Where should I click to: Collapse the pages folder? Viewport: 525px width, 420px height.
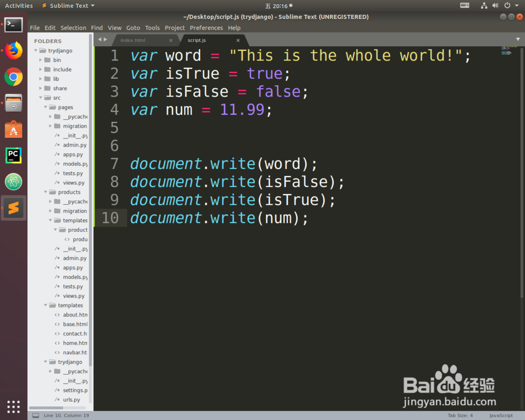(x=46, y=107)
